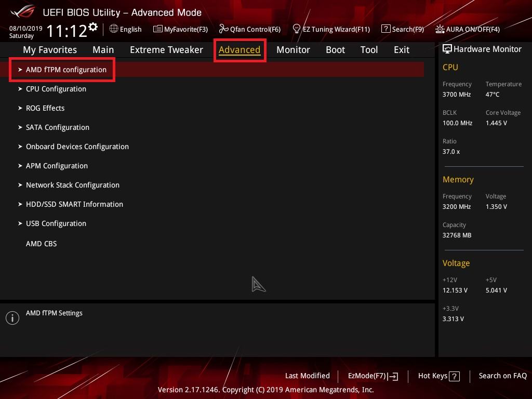This screenshot has height=399, width=532.
Task: Open Hot Keys help
Action: pos(433,376)
